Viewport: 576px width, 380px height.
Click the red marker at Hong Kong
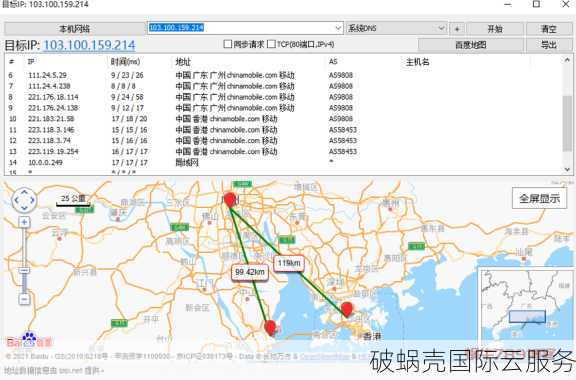[x=346, y=309]
